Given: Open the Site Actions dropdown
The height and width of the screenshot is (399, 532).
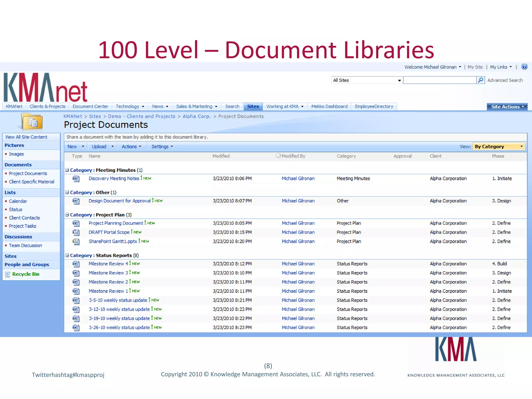Looking at the screenshot, I should click(x=507, y=107).
